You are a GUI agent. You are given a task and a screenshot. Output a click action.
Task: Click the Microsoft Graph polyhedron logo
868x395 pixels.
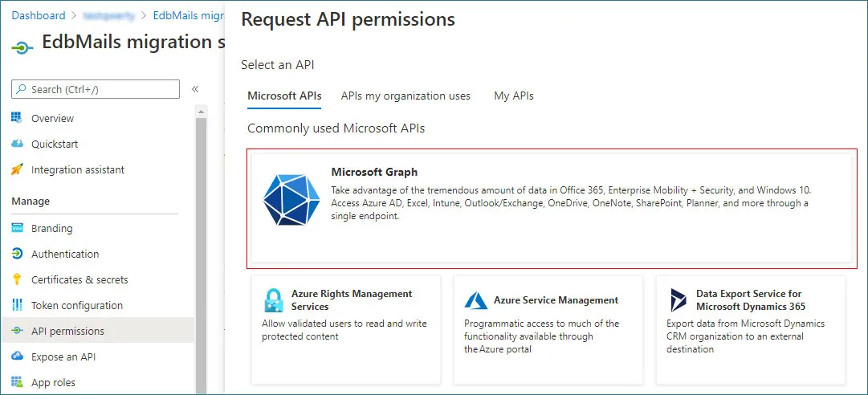291,198
